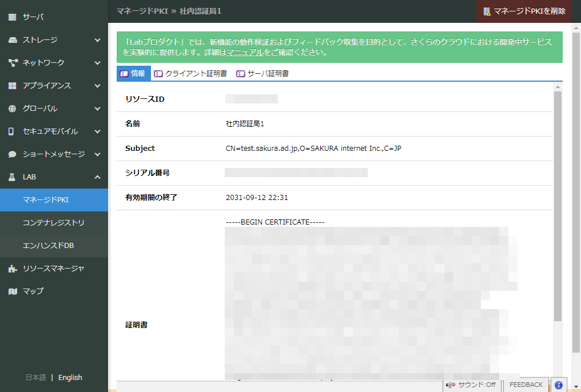
Task: Open エンハンスドDB in the sidebar
Action: coord(54,246)
